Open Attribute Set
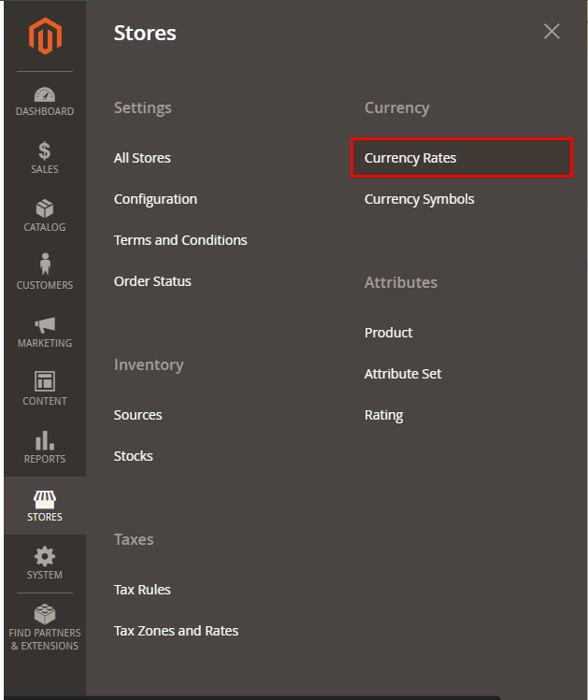The image size is (588, 700). [403, 374]
